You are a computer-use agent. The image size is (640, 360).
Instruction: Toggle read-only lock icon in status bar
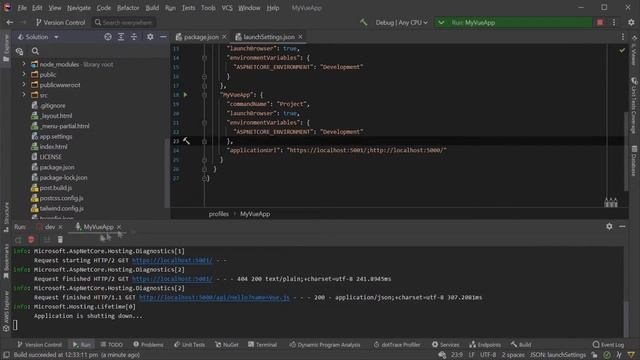(594, 355)
